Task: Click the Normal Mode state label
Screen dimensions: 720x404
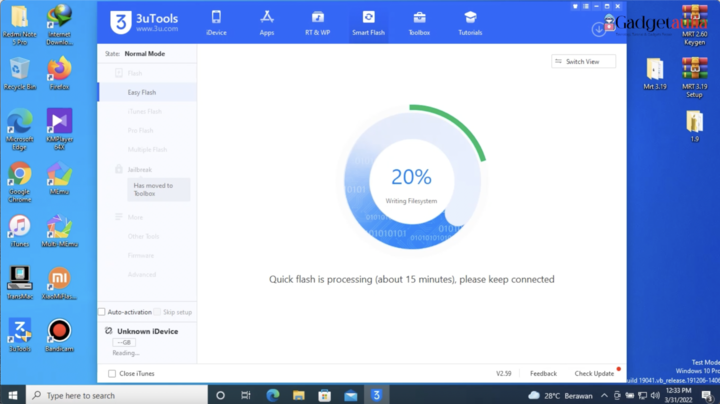Action: (145, 54)
